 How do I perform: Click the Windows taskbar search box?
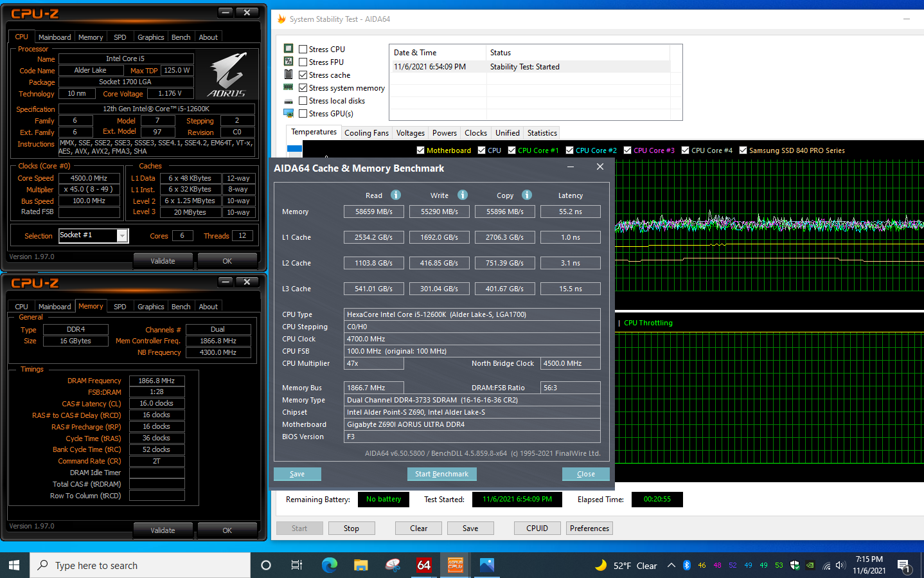(140, 565)
